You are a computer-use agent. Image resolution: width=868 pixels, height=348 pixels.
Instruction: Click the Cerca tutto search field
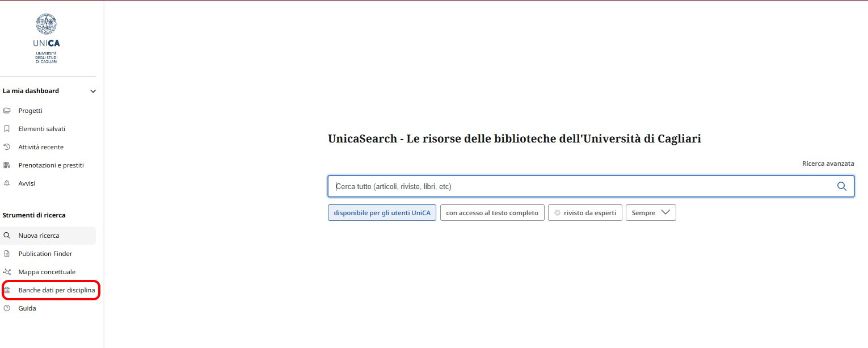click(x=579, y=186)
